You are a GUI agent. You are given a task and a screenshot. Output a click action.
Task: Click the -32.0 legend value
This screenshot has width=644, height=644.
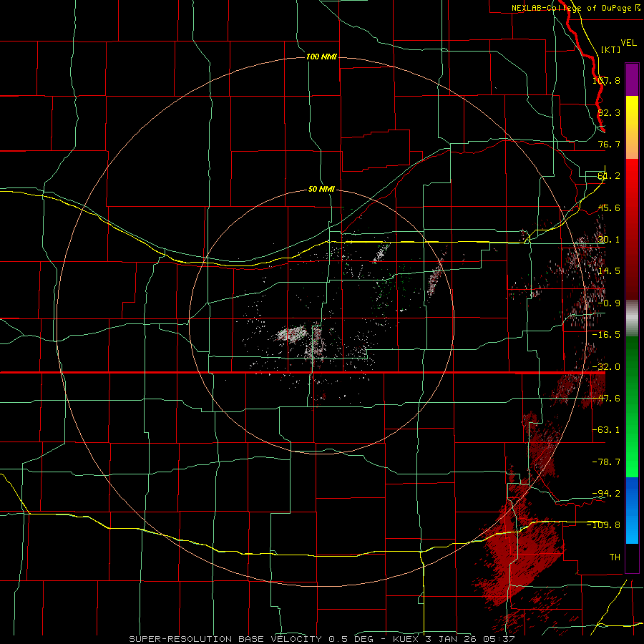[606, 367]
